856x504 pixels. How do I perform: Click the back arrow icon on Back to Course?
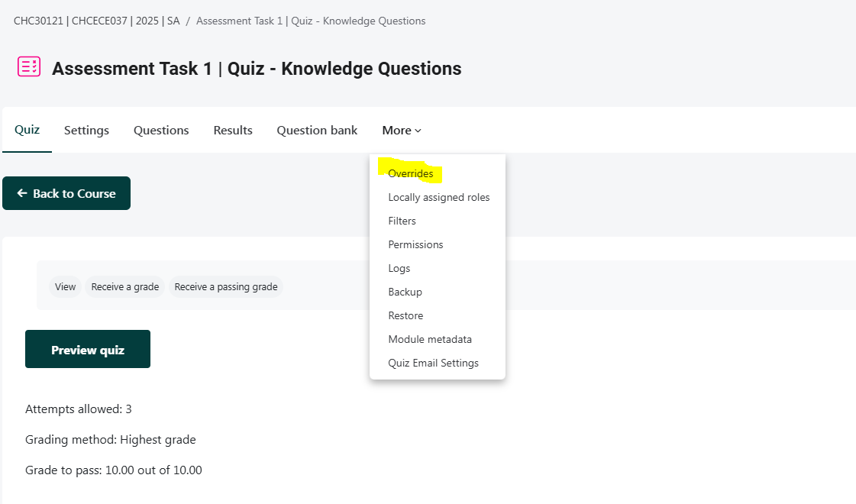22,193
